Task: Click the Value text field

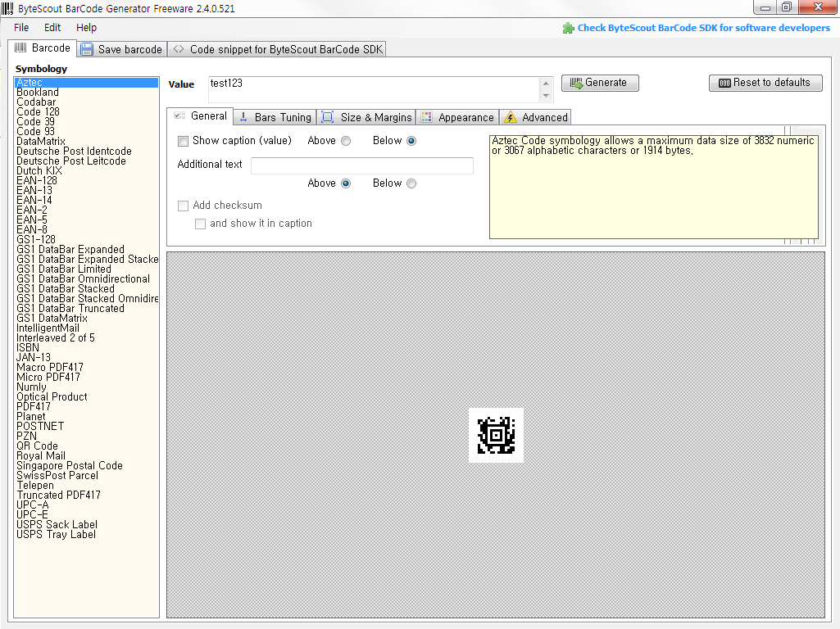Action: pyautogui.click(x=374, y=89)
